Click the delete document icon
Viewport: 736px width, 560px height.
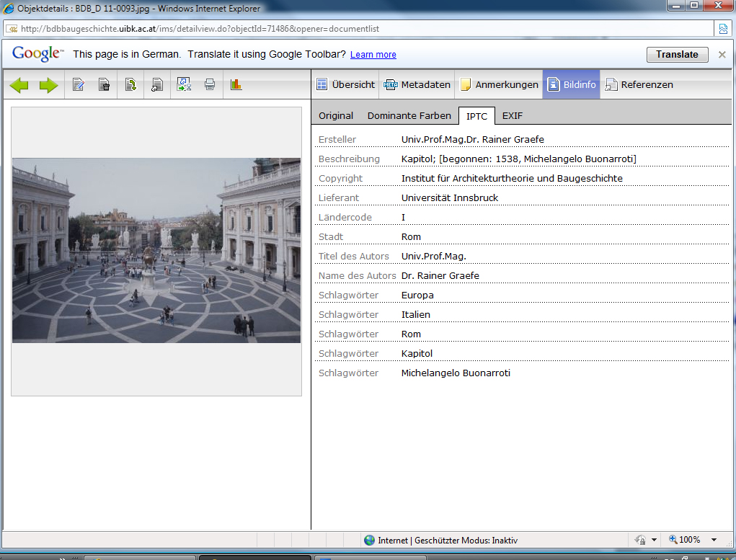(104, 84)
